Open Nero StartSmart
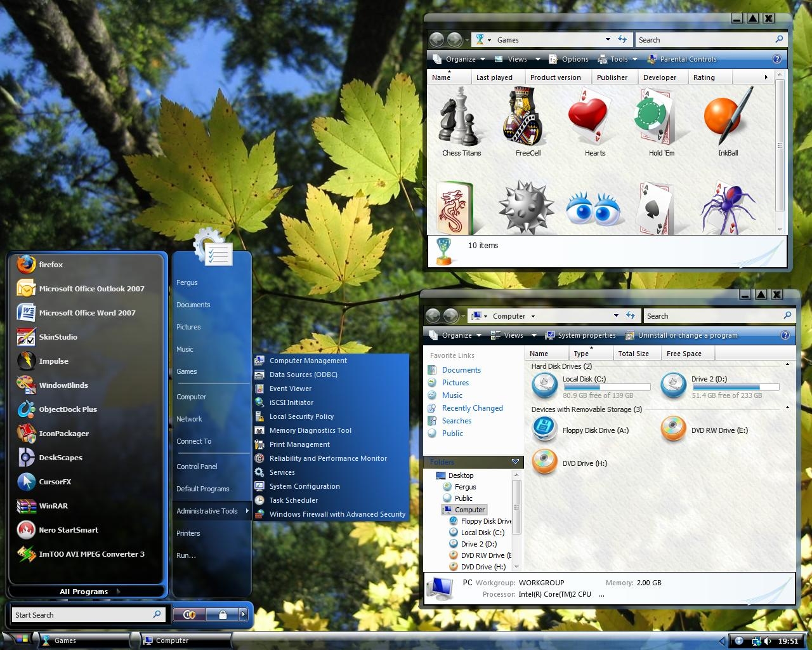Viewport: 812px width, 650px height. 88,530
